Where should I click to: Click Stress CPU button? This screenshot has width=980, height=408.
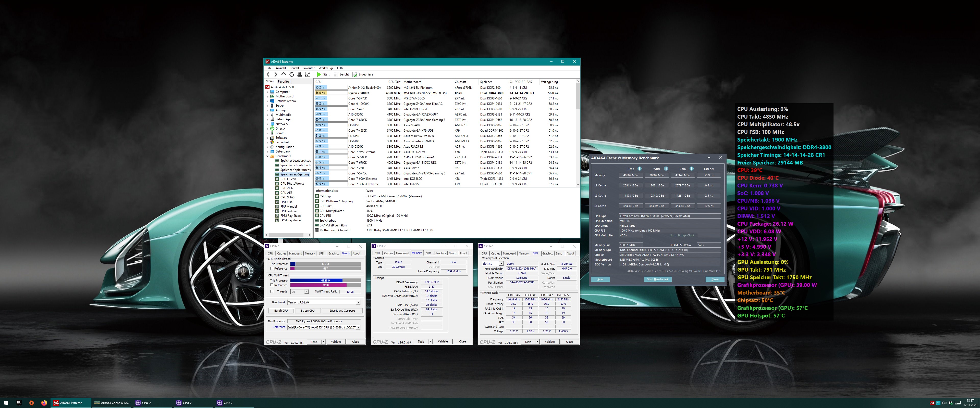pos(307,311)
